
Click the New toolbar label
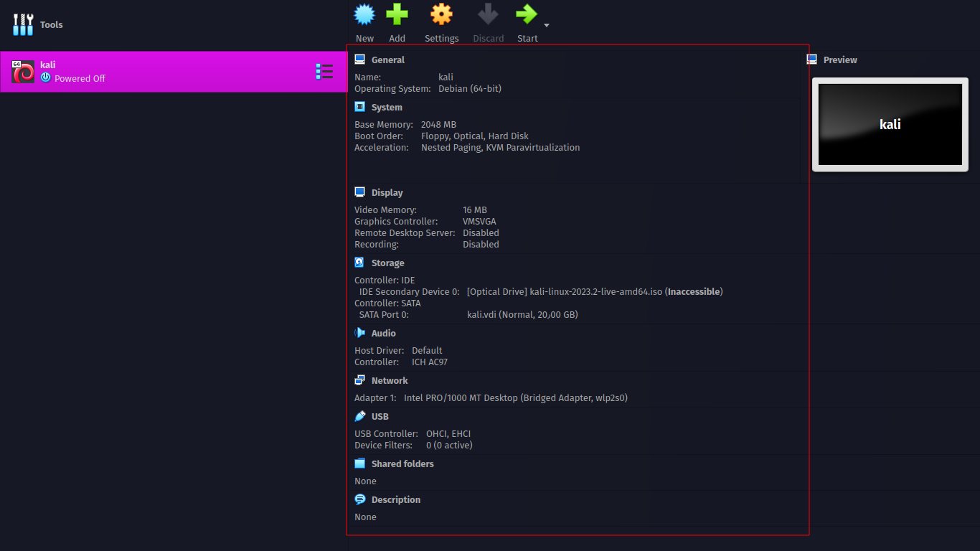point(364,39)
